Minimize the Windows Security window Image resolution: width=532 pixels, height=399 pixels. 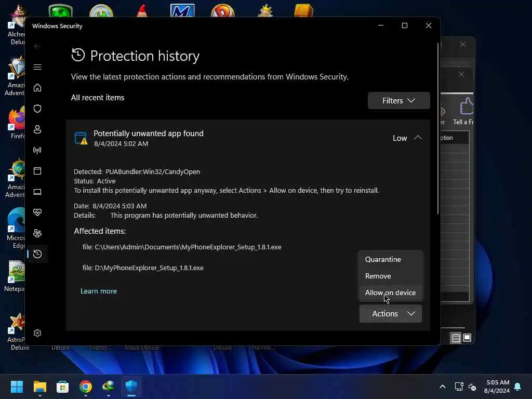pos(381,25)
